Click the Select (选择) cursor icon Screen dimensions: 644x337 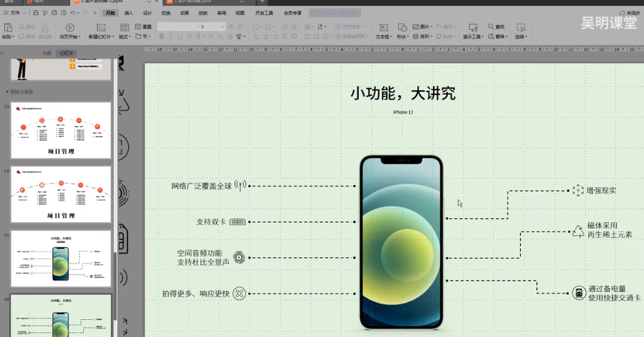click(521, 28)
